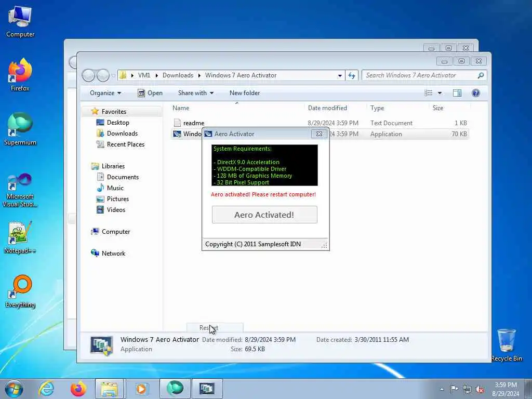Launch Firefox from the desktop shortcut
The width and height of the screenshot is (532, 399).
point(20,75)
